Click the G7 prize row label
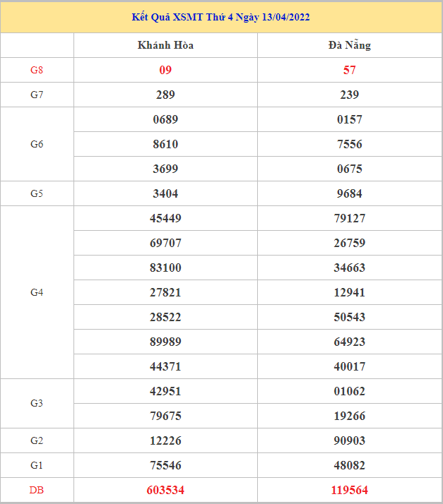The width and height of the screenshot is (443, 504). (37, 95)
